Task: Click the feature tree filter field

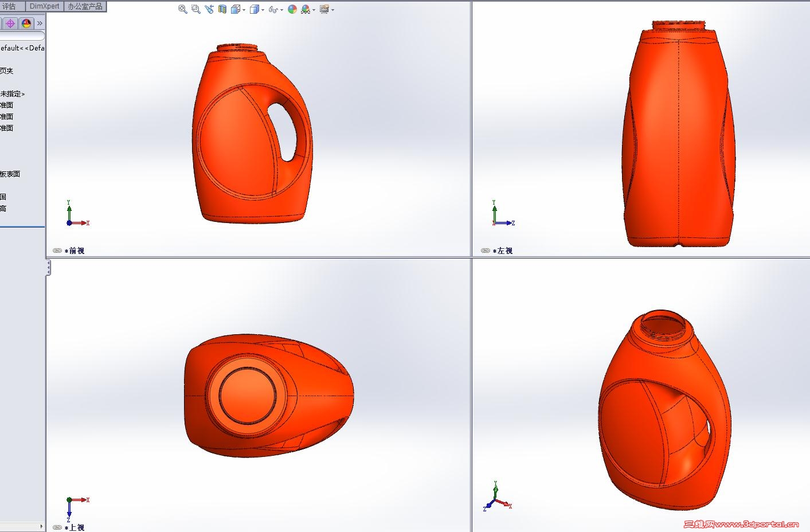Action: point(22,36)
